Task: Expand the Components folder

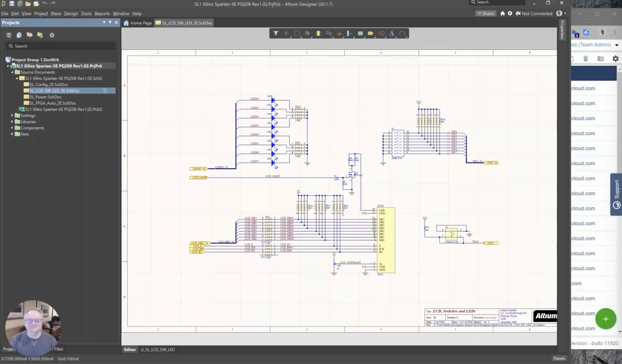Action: 12,128
